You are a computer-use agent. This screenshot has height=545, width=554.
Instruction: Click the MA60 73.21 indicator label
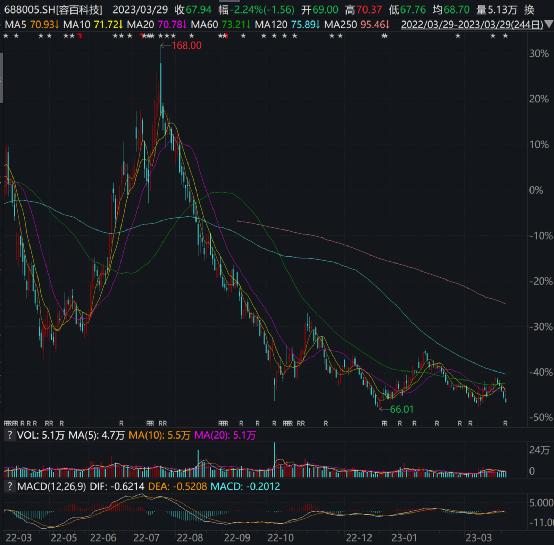(220, 25)
